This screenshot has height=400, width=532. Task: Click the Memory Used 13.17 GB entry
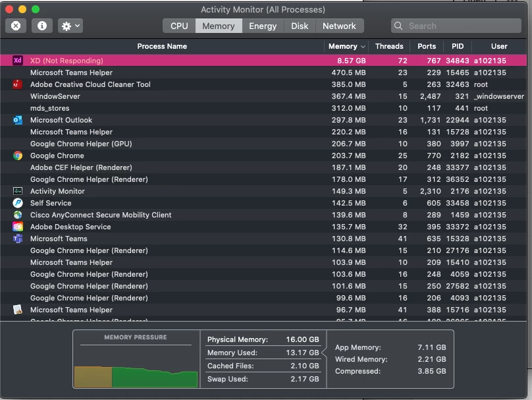pyautogui.click(x=263, y=353)
